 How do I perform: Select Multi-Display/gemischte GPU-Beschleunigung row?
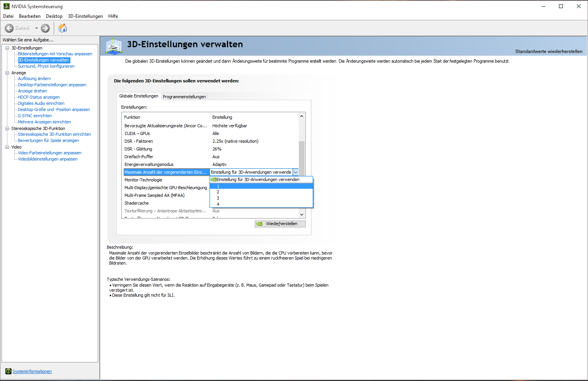[166, 188]
